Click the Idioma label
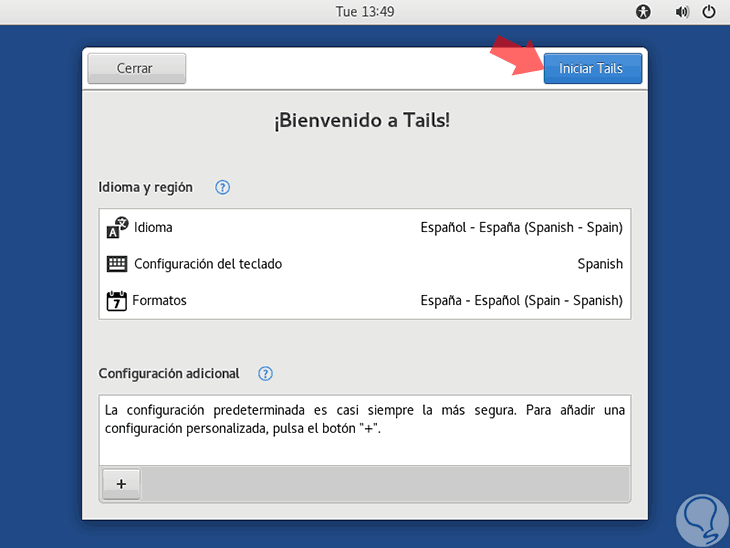The width and height of the screenshot is (730, 548). [x=153, y=227]
